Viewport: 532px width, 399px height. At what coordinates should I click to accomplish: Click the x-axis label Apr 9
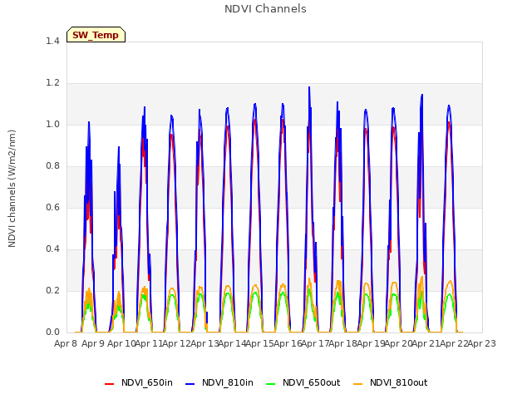pyautogui.click(x=93, y=343)
